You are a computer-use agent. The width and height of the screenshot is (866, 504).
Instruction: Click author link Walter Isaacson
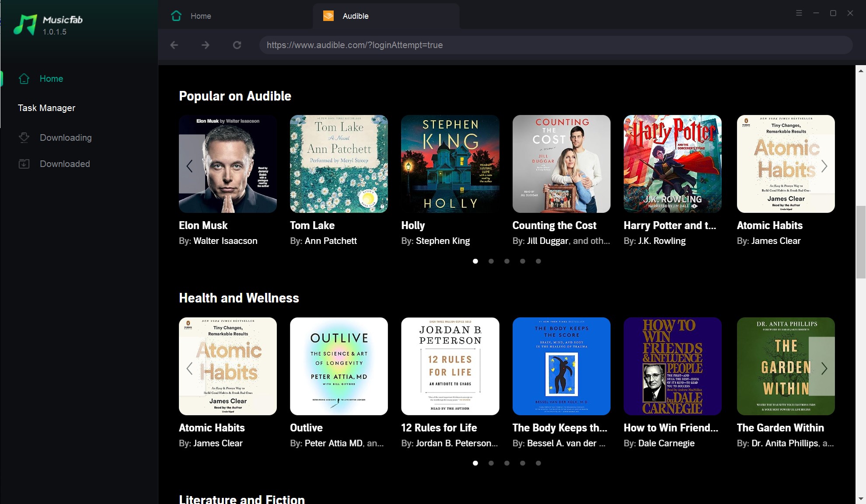pyautogui.click(x=225, y=241)
